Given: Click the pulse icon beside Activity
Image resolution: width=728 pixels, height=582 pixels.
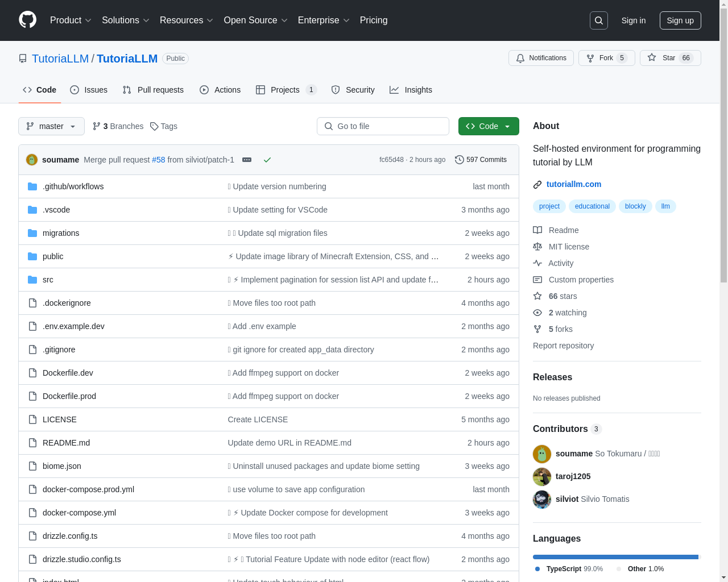Looking at the screenshot, I should (x=537, y=263).
